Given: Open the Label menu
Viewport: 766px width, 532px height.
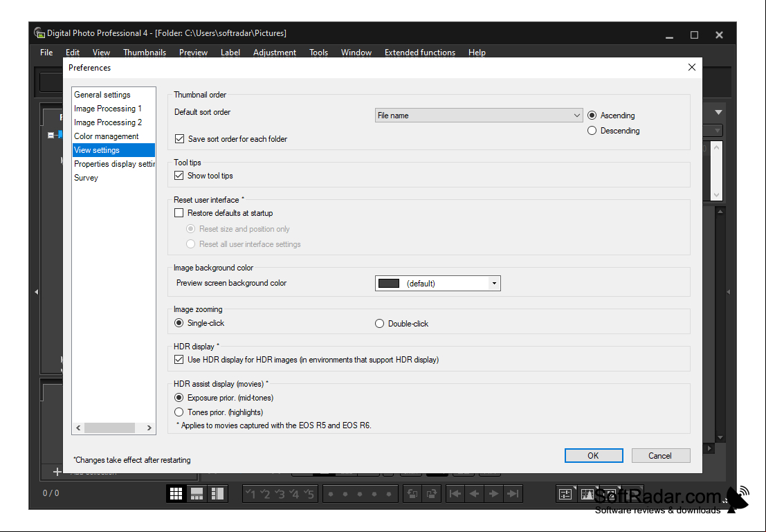Looking at the screenshot, I should click(230, 53).
